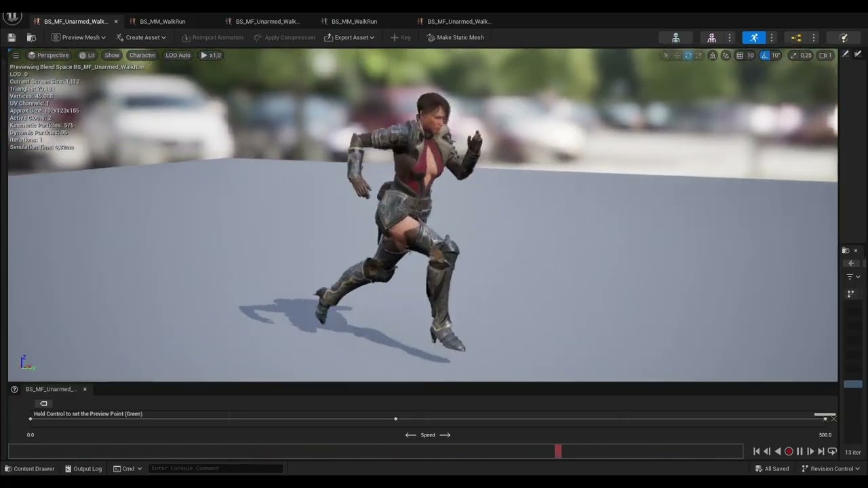Play the animation in reverse
The height and width of the screenshot is (488, 868).
[x=778, y=451]
